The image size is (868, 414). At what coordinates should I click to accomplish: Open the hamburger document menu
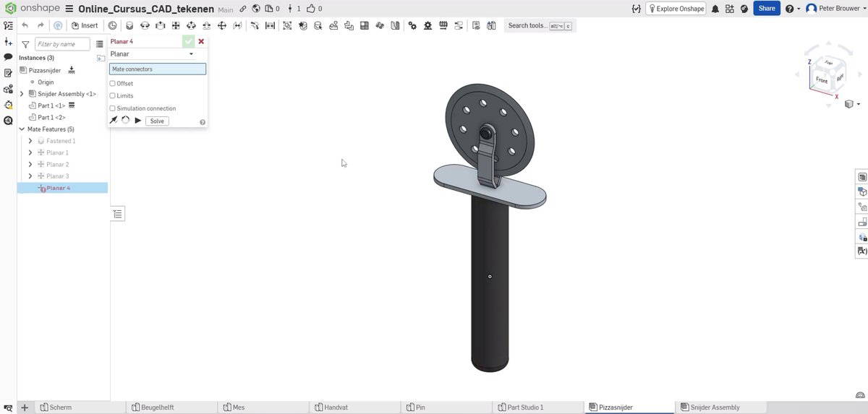(69, 9)
